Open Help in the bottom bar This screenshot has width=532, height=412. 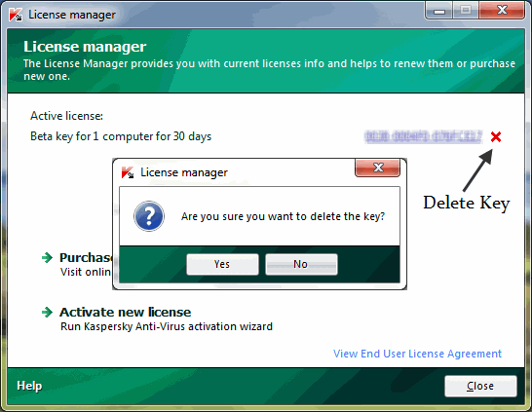[29, 386]
